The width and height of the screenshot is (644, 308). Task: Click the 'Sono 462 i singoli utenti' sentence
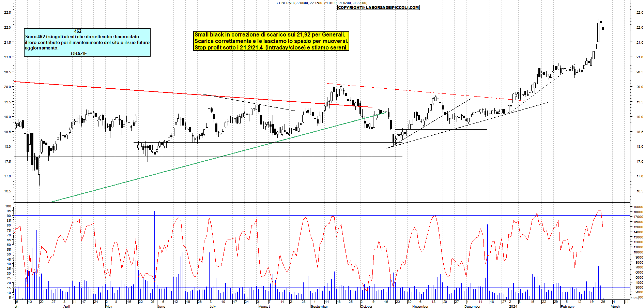tap(82, 36)
